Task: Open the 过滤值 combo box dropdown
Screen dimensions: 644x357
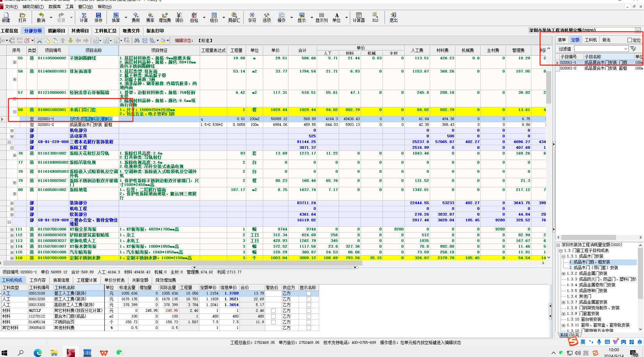Action: [x=625, y=49]
